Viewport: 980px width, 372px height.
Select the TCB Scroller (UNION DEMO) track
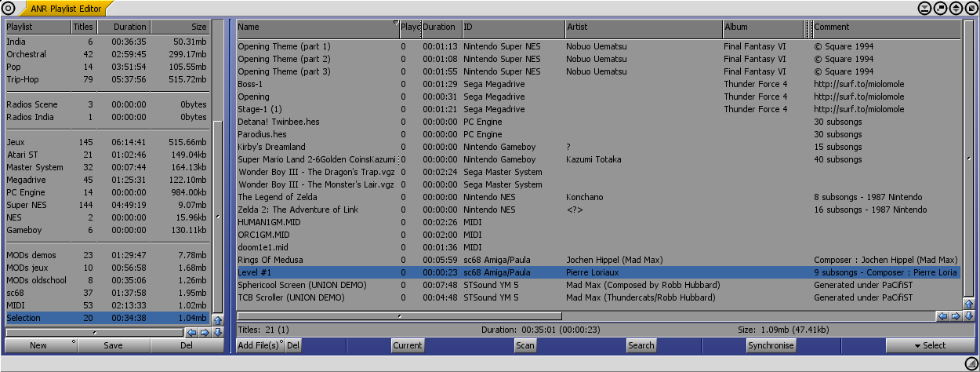(598, 297)
